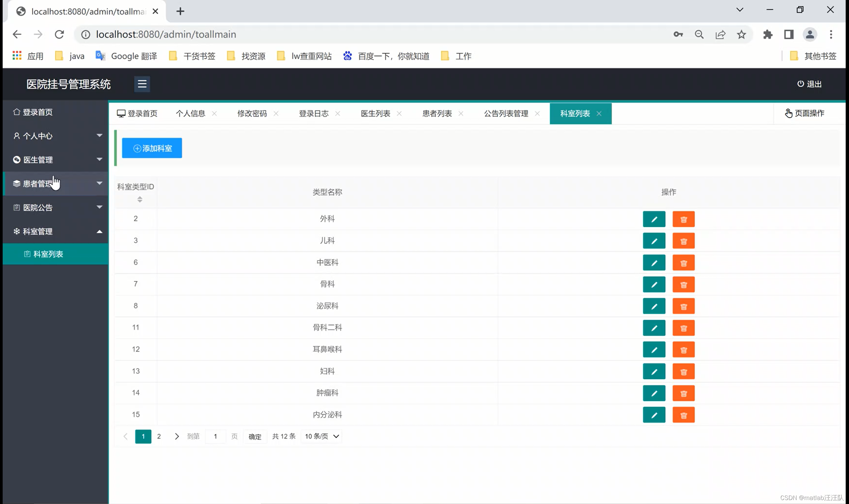
Task: Select 科室列表 in the sidebar
Action: (48, 254)
